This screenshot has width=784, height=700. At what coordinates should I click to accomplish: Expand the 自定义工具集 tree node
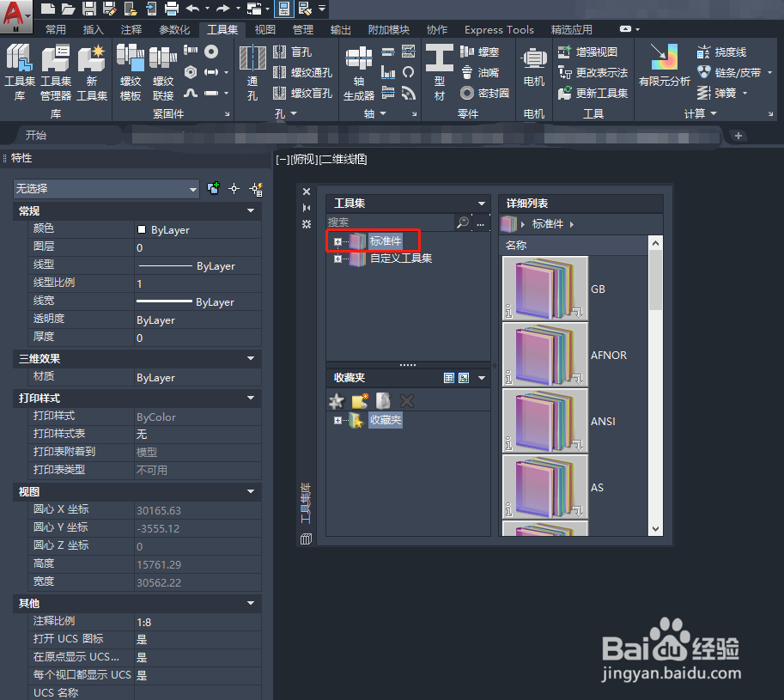(x=337, y=259)
